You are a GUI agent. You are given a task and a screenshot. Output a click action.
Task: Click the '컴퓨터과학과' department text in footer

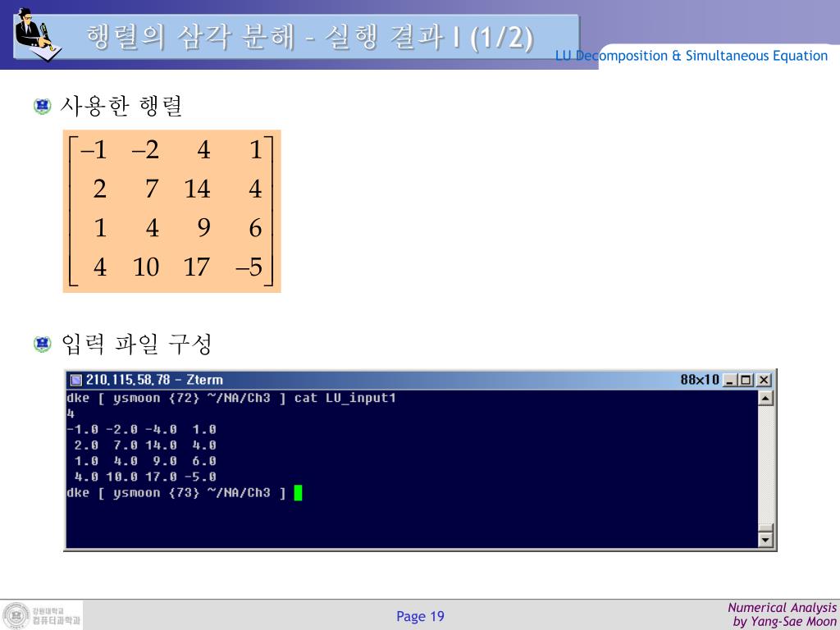(x=56, y=620)
